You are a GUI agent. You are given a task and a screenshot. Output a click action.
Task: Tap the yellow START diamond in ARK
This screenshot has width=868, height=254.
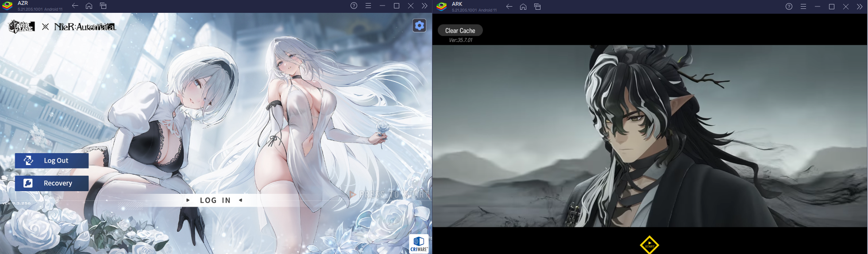coord(649,245)
